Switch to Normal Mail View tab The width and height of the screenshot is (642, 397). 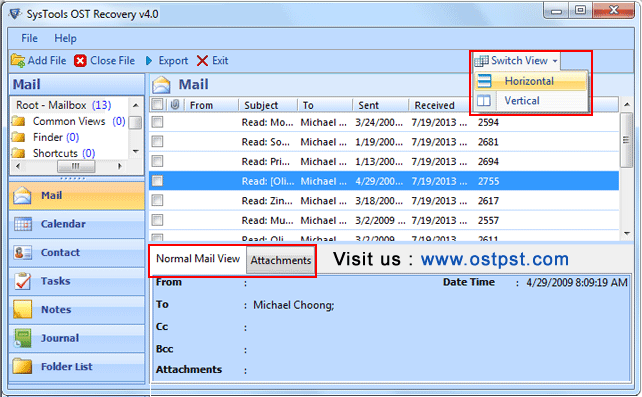198,259
